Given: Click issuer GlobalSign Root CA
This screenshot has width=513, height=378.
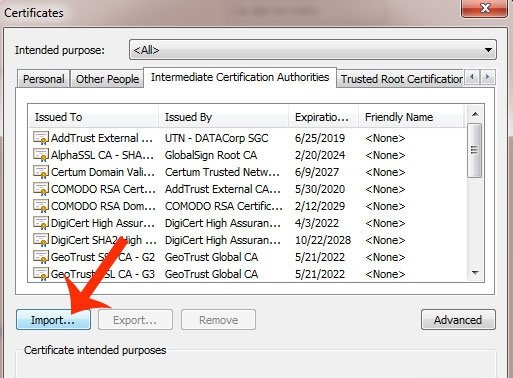Looking at the screenshot, I should tap(211, 155).
